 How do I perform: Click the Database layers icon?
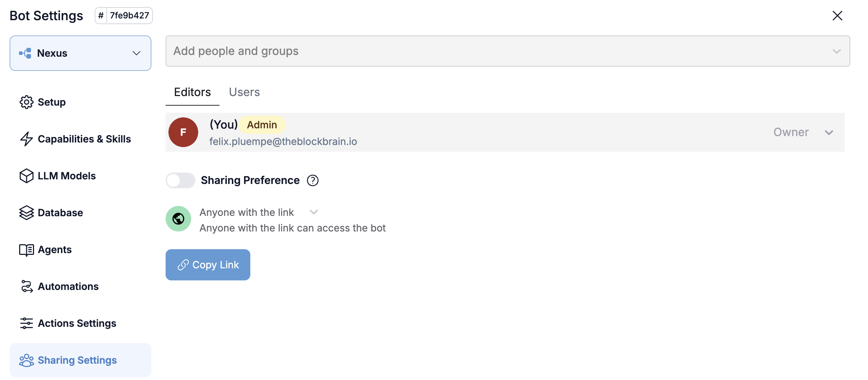[26, 213]
